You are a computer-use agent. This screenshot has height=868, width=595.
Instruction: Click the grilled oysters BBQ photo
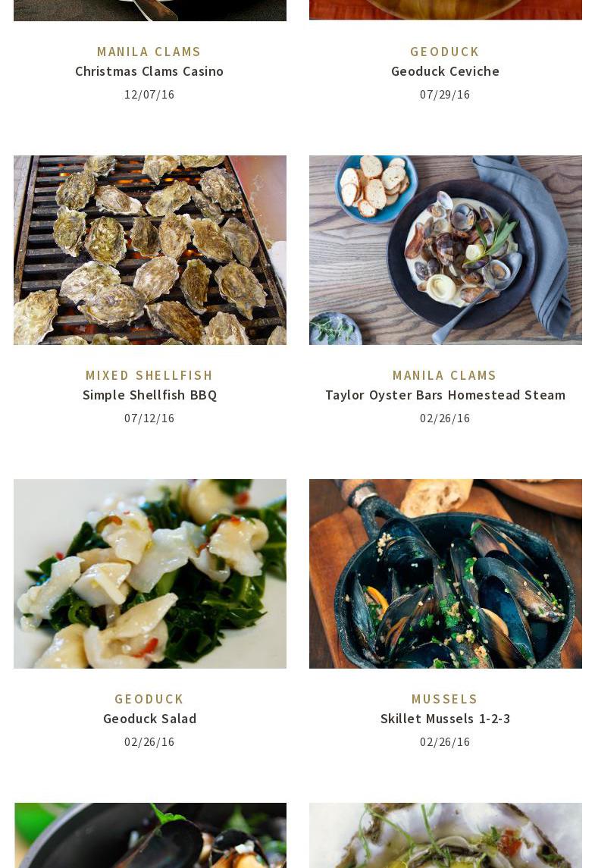[150, 250]
